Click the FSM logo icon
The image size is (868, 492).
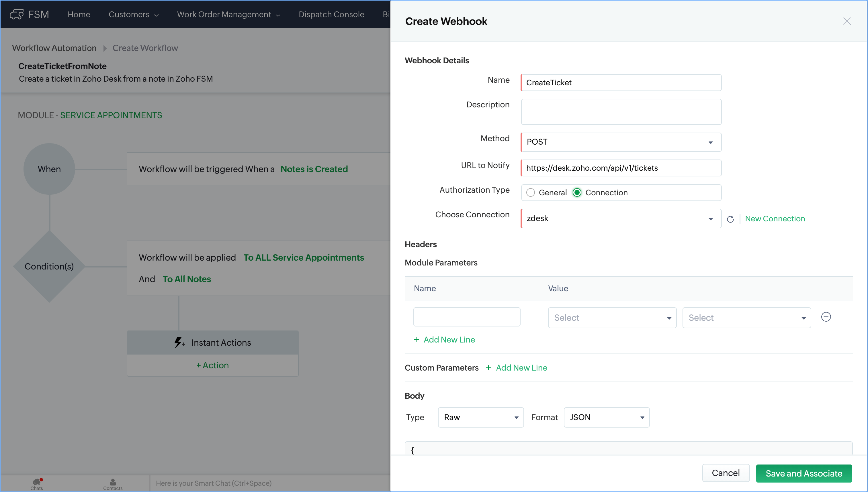(16, 14)
